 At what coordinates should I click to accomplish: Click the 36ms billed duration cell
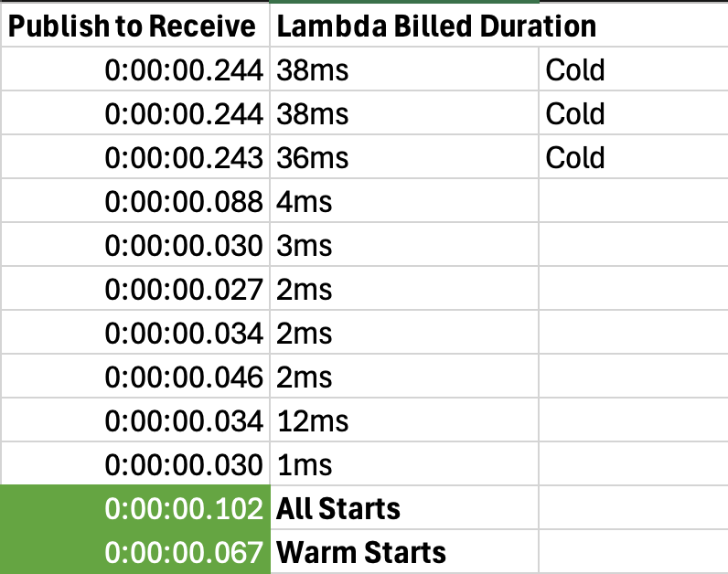(x=312, y=158)
